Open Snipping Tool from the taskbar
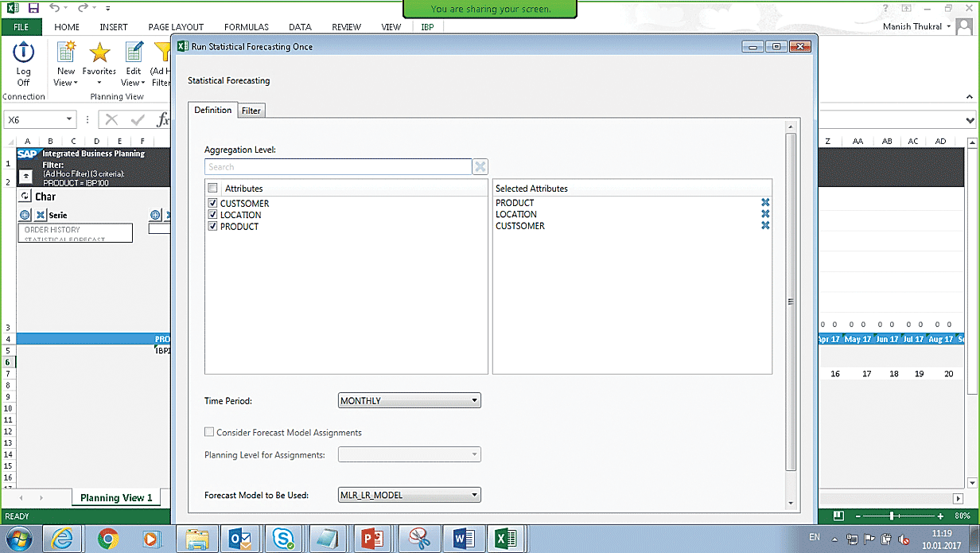Viewport: 980px width, 553px height. point(418,539)
